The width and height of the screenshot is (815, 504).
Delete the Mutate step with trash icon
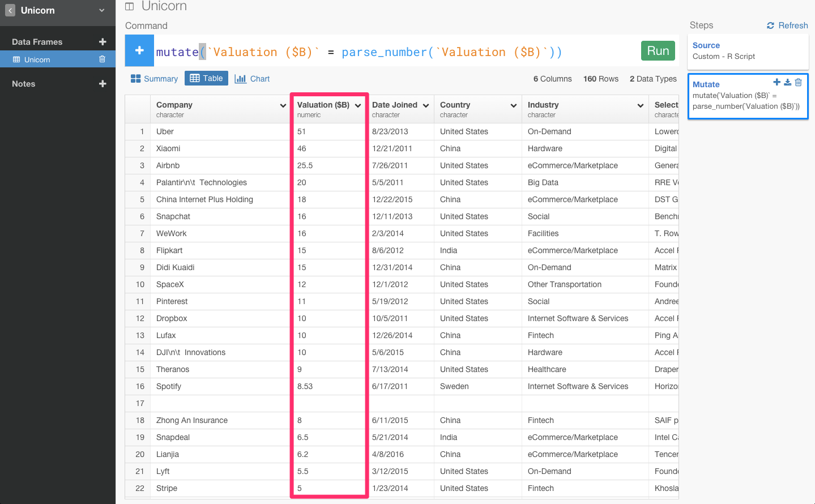click(x=799, y=82)
